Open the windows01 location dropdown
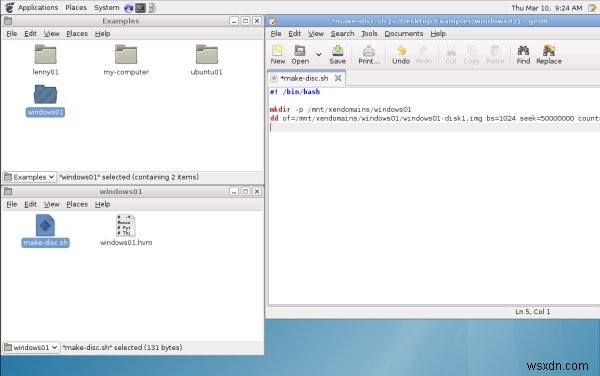This screenshot has width=600, height=376. [31, 347]
